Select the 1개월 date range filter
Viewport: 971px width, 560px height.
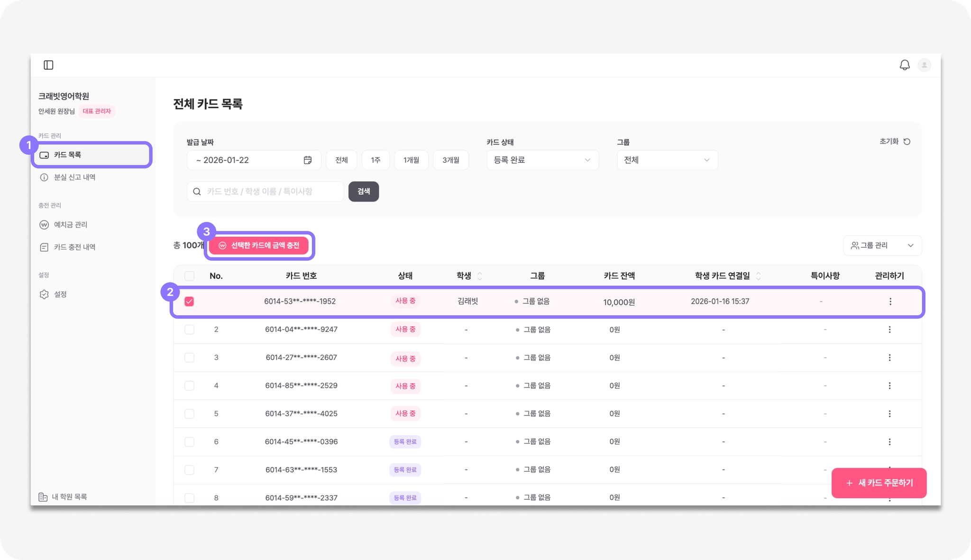(411, 160)
